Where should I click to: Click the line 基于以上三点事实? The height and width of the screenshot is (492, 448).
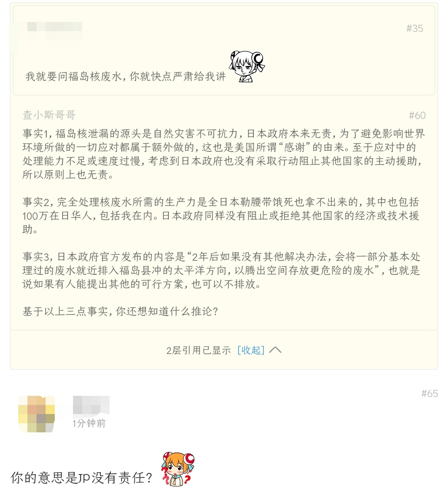(120, 311)
